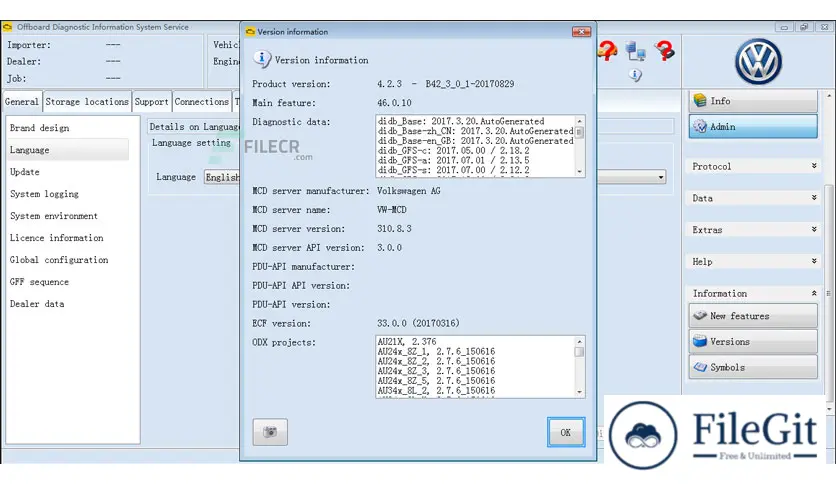Close the Version information dialog
Viewport: 836px width, 484px height.
[x=581, y=31]
